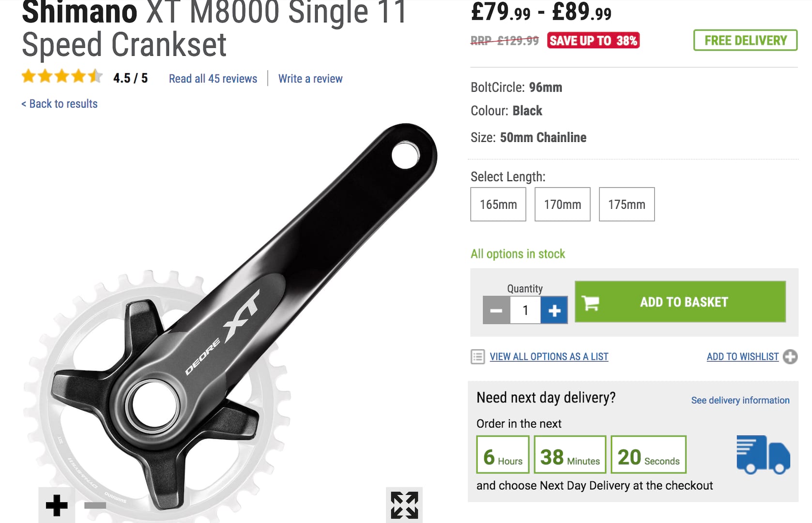Decrease quantity with the minus button
Screen dimensions: 812x523
(496, 310)
